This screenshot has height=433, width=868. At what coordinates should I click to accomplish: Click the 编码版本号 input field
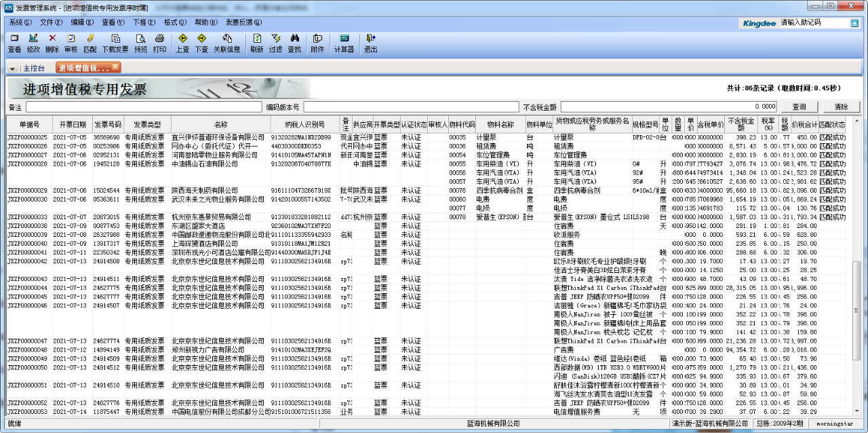click(411, 107)
